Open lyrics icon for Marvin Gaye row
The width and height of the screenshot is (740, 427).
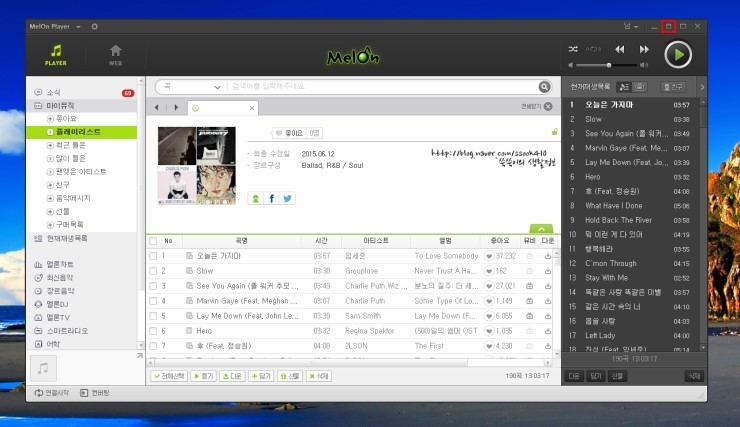coord(189,301)
